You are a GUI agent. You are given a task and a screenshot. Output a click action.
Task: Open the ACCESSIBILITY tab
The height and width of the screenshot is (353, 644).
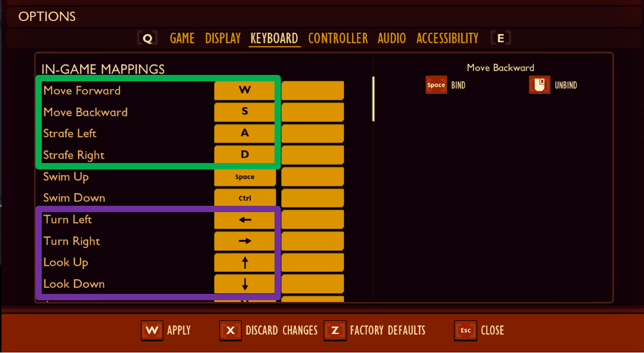tap(447, 37)
